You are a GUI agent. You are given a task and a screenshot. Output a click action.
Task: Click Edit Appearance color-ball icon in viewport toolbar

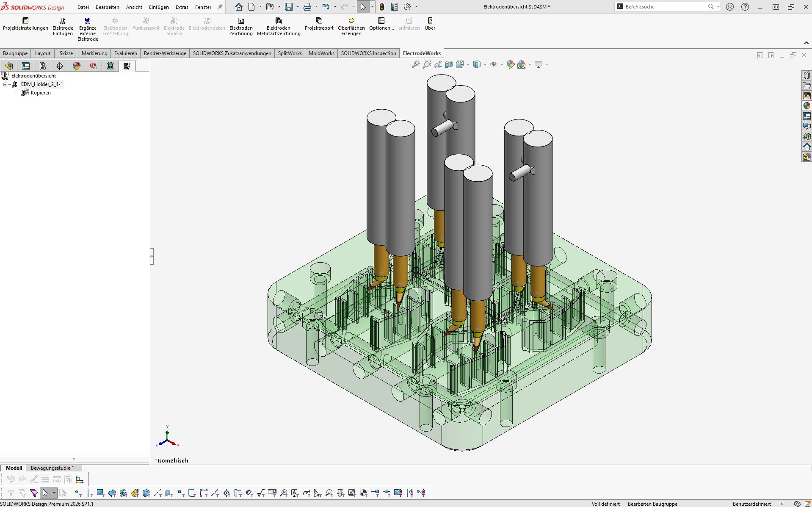[x=511, y=64]
